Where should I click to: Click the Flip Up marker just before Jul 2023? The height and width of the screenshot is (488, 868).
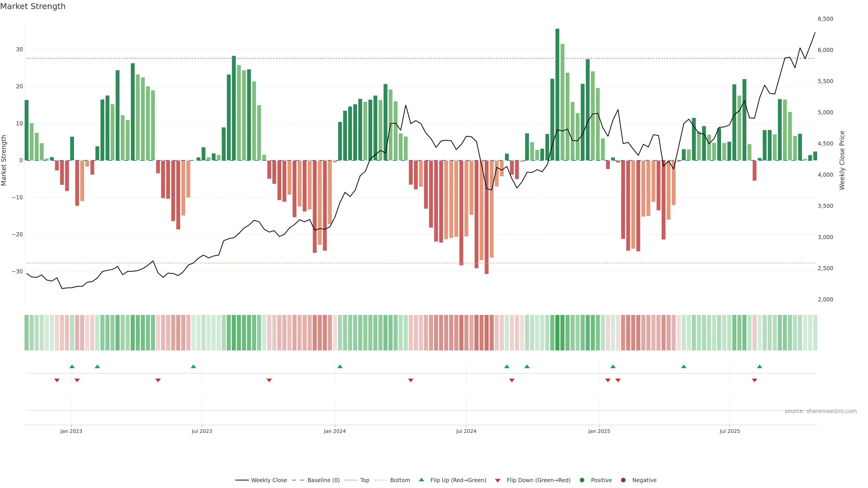tap(193, 366)
